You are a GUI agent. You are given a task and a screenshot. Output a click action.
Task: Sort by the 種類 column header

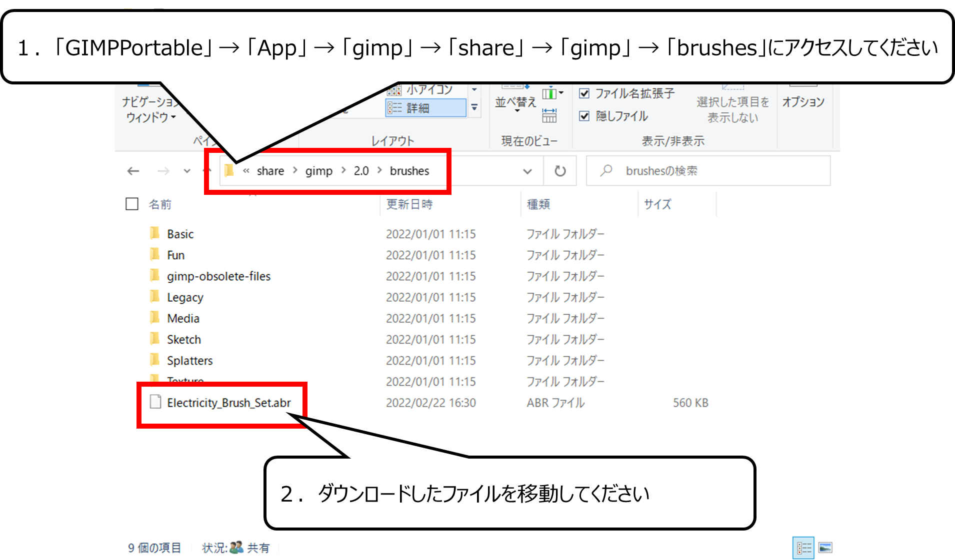[x=538, y=204]
